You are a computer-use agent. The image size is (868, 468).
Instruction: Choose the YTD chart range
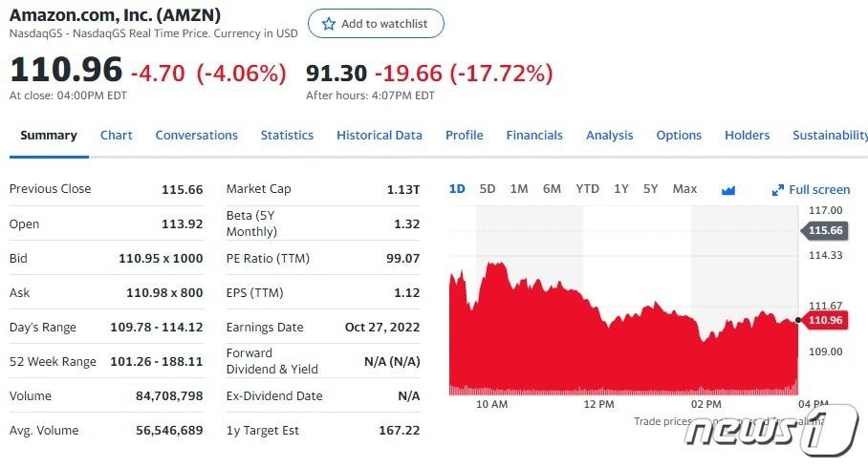click(x=587, y=189)
